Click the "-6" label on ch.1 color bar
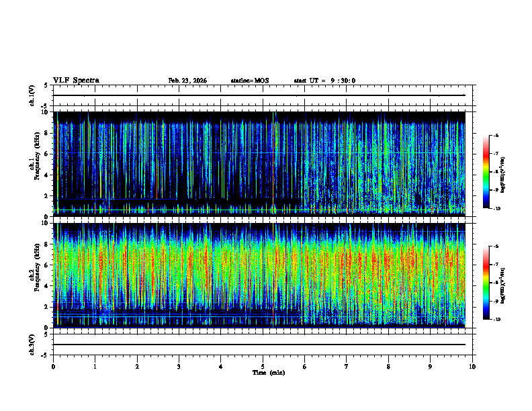Viewport: 532px width, 411px height. click(496, 135)
